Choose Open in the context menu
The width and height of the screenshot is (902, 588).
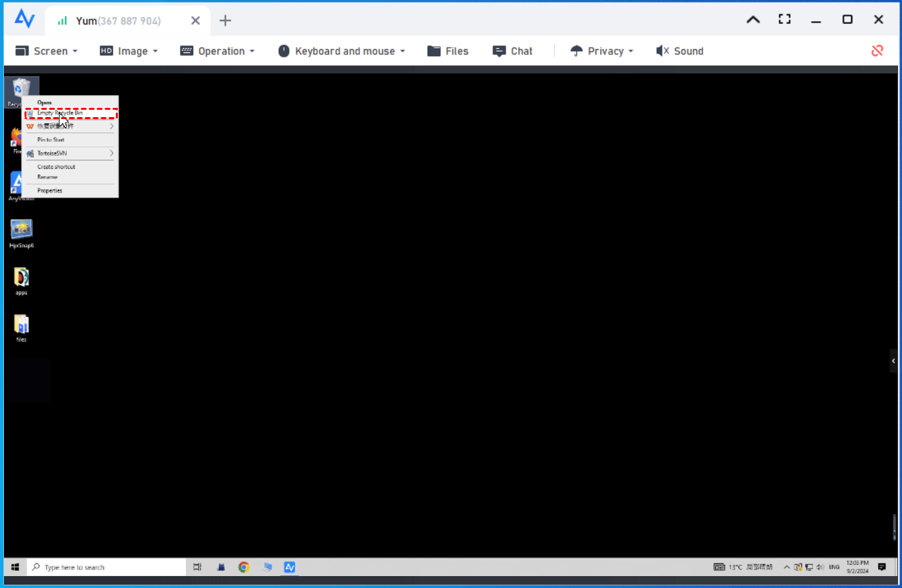(70, 103)
